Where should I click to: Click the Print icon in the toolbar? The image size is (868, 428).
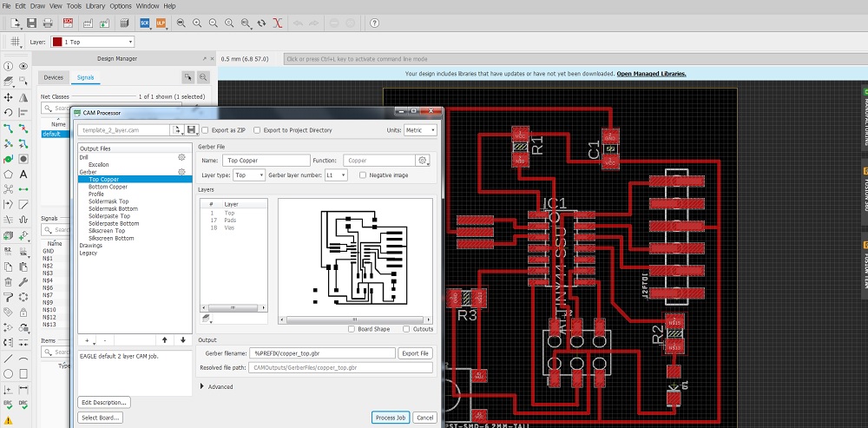coord(47,21)
